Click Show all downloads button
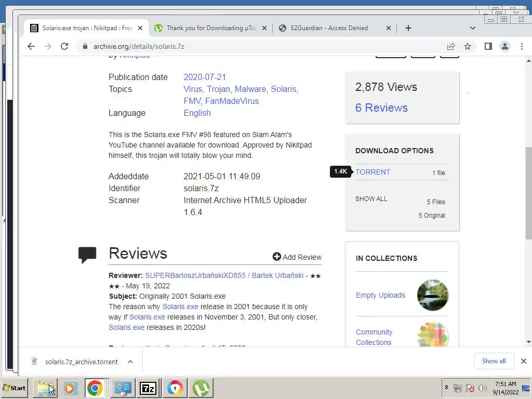The height and width of the screenshot is (399, 532). click(x=494, y=361)
